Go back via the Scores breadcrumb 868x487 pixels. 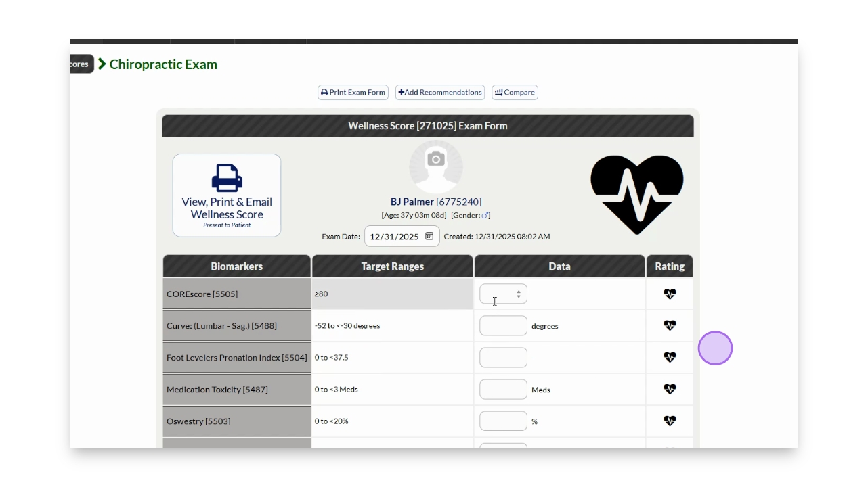[x=81, y=64]
